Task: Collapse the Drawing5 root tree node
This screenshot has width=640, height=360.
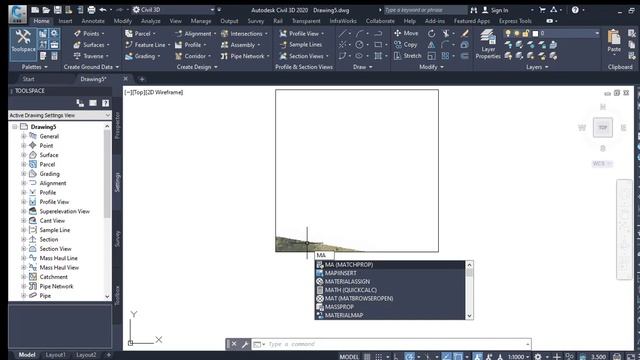Action: (x=15, y=127)
